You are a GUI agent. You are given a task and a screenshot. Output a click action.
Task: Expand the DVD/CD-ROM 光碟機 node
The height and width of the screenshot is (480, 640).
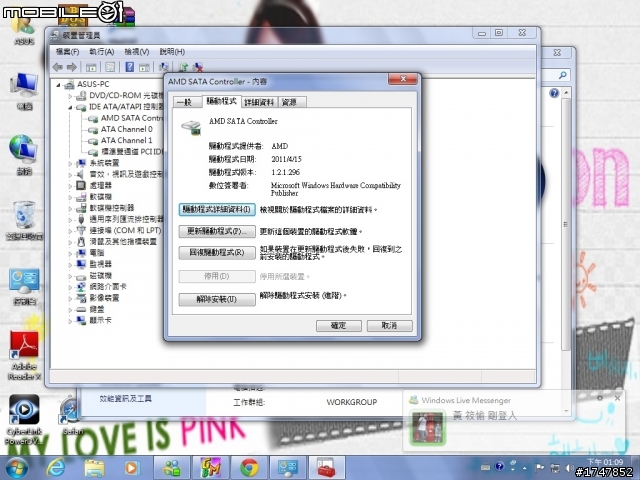click(x=70, y=96)
